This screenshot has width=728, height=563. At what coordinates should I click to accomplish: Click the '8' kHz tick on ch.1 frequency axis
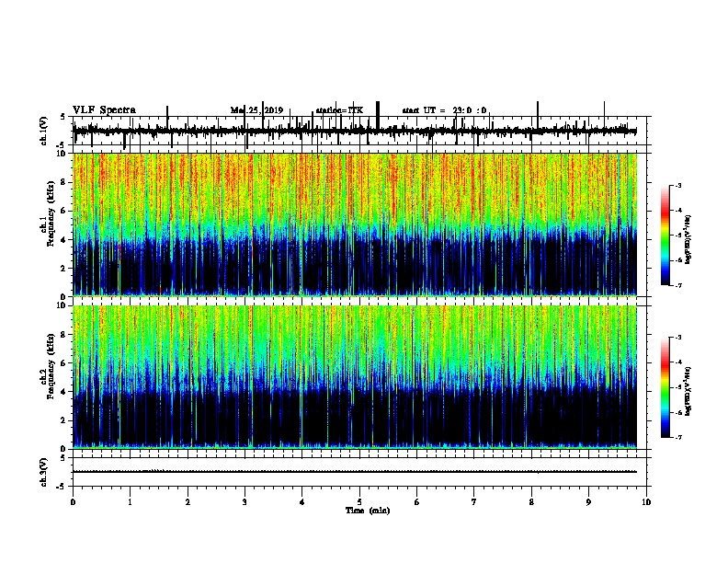63,182
